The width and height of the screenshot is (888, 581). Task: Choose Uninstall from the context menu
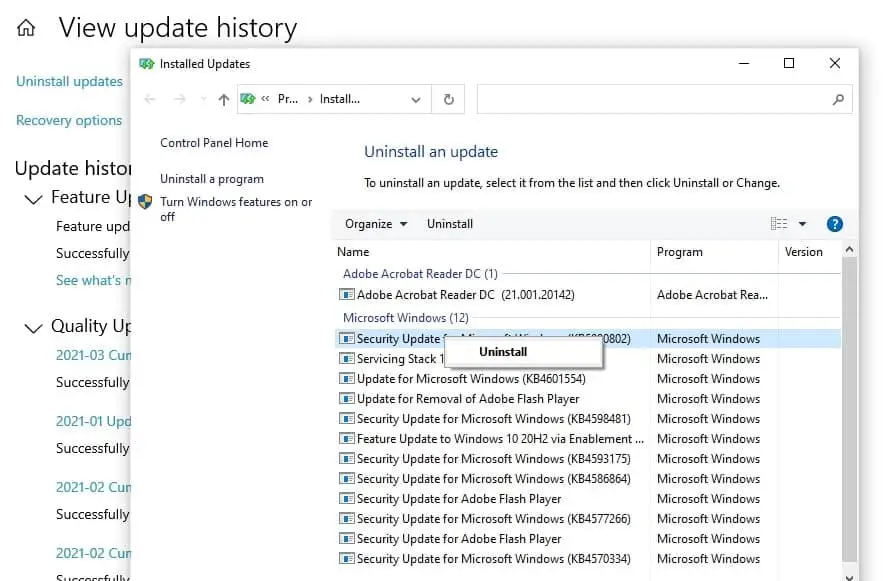pyautogui.click(x=503, y=352)
